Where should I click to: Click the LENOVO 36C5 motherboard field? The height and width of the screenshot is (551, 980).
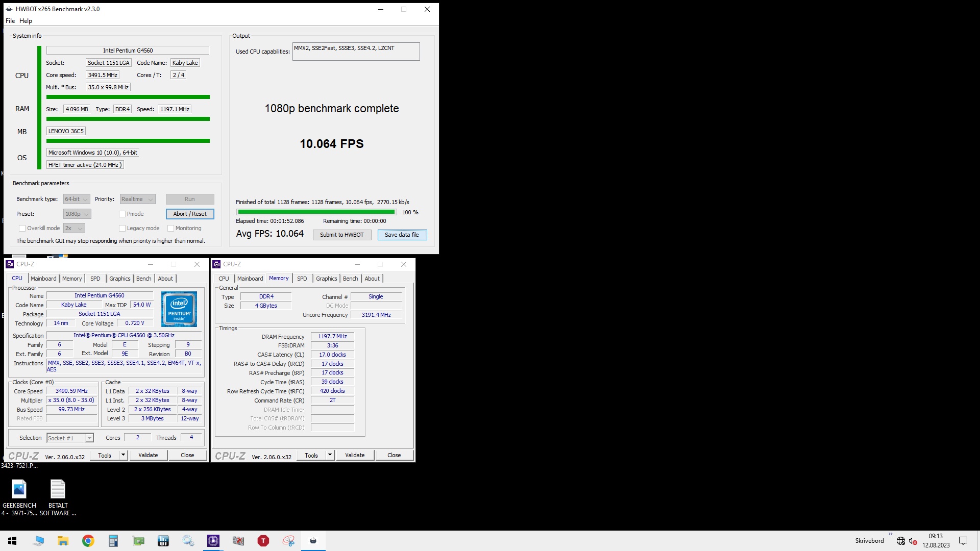click(66, 132)
